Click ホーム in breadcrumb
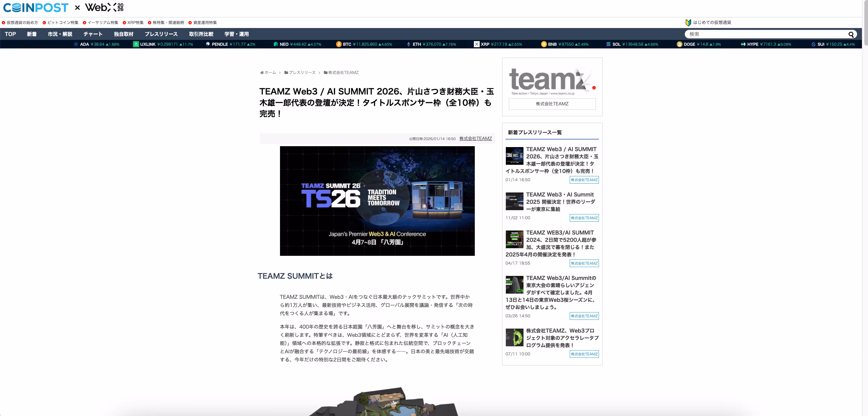Screen dimensions: 868x416 coord(270,72)
